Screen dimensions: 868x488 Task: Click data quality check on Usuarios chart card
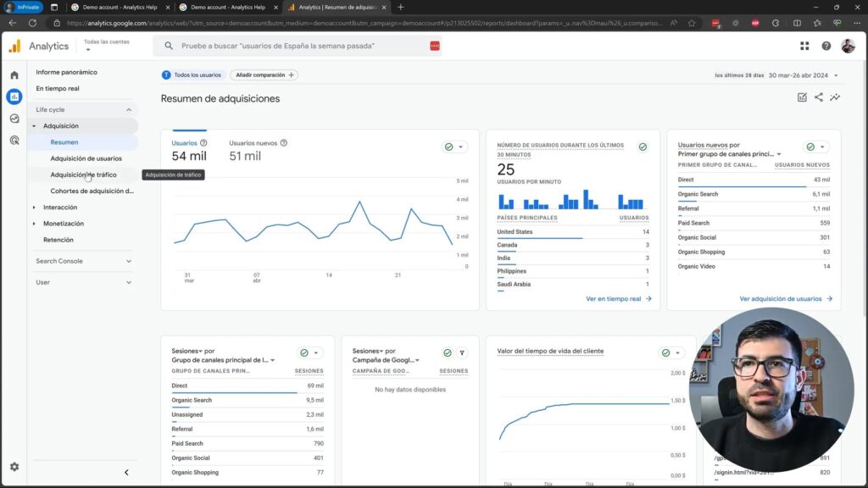pos(449,147)
